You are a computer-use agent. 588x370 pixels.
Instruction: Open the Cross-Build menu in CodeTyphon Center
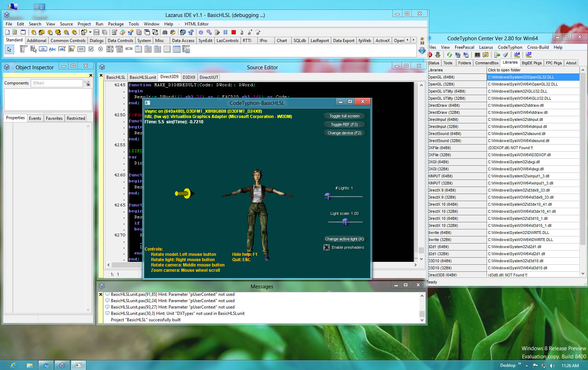pos(538,47)
